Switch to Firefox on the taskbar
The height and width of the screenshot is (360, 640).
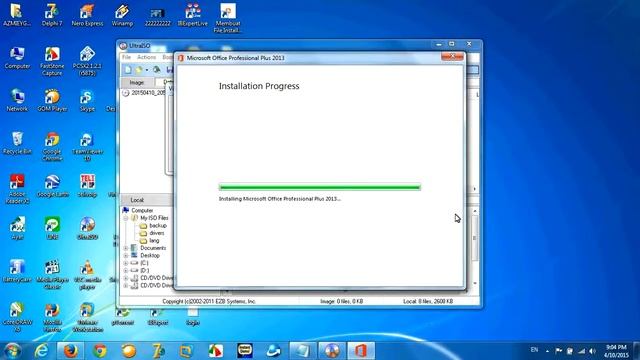click(70, 351)
